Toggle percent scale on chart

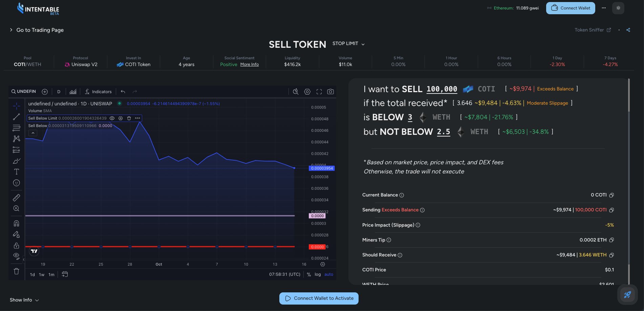click(x=309, y=274)
